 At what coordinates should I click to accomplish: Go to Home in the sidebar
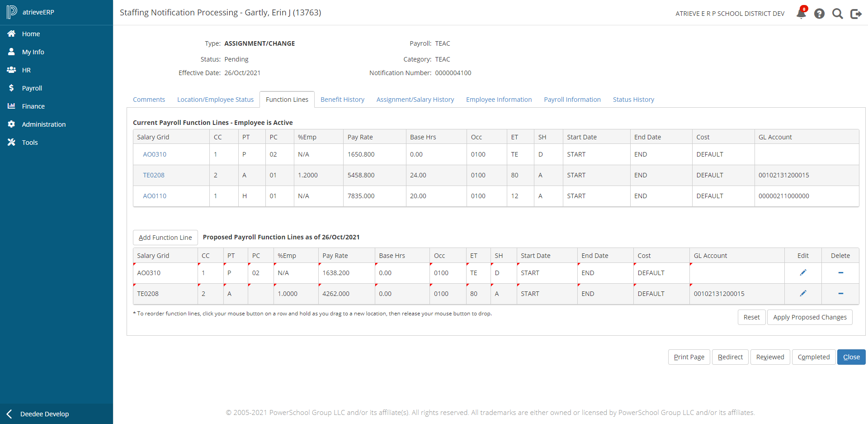pyautogui.click(x=31, y=34)
